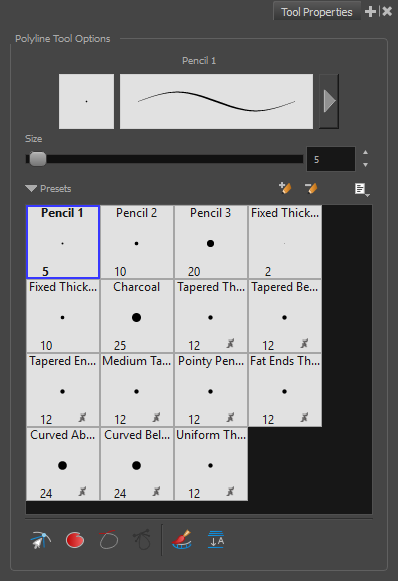Toggle the Auto Close Gap option
Viewport: 398px width, 581px height.
click(109, 540)
